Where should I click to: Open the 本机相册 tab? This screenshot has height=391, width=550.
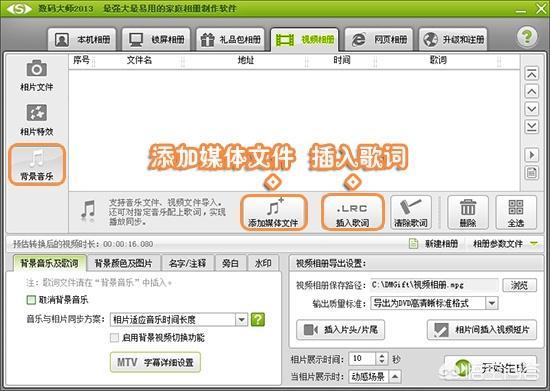(x=82, y=40)
